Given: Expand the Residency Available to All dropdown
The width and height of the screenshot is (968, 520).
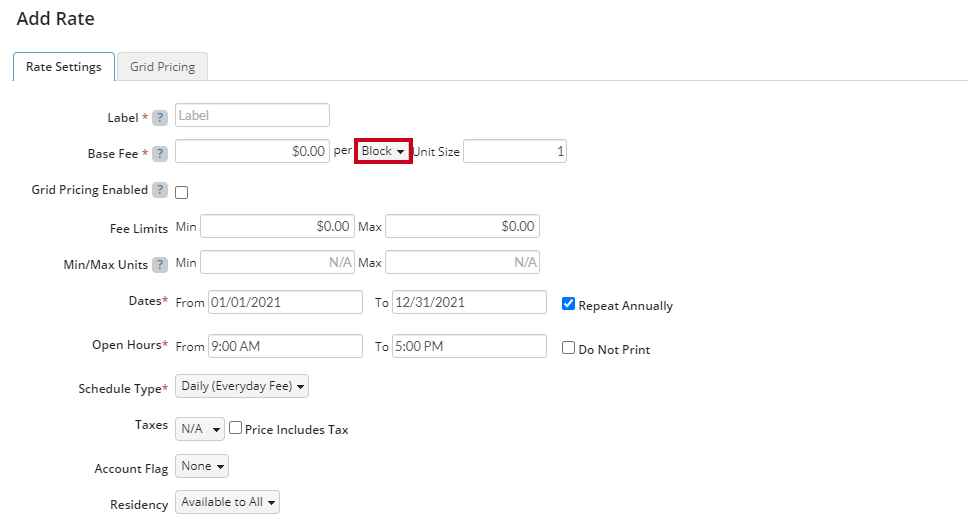Looking at the screenshot, I should [227, 502].
